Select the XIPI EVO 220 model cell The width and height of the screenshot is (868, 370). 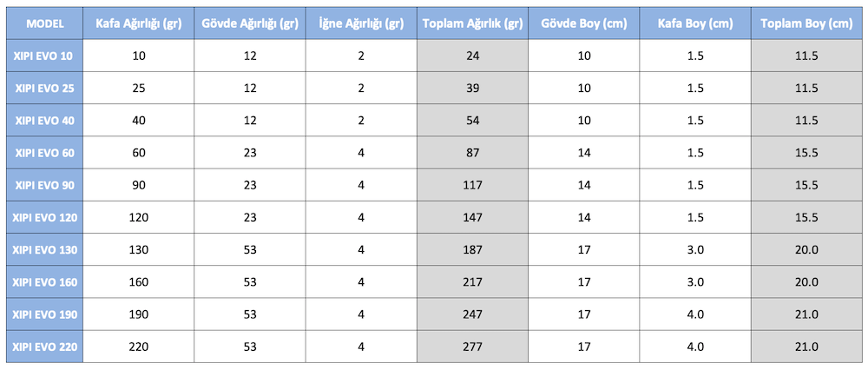pos(44,347)
